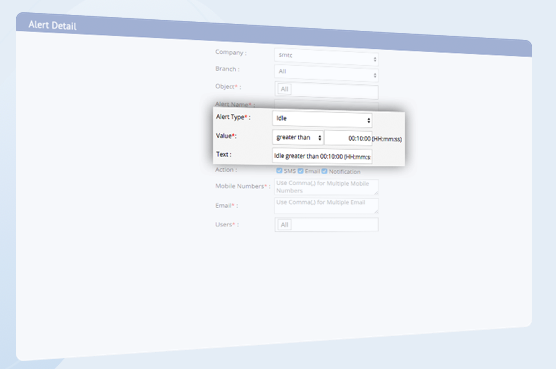Open the Alert Type dropdown showing Idle

coord(322,119)
